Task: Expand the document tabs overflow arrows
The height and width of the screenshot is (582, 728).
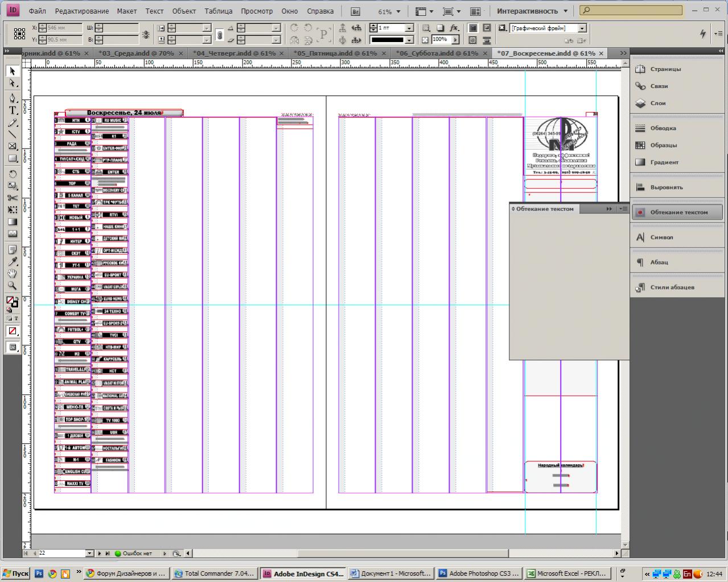Action: 623,53
